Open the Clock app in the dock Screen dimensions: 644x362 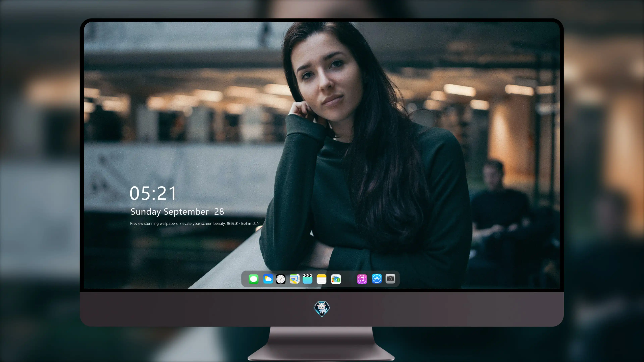(x=281, y=279)
